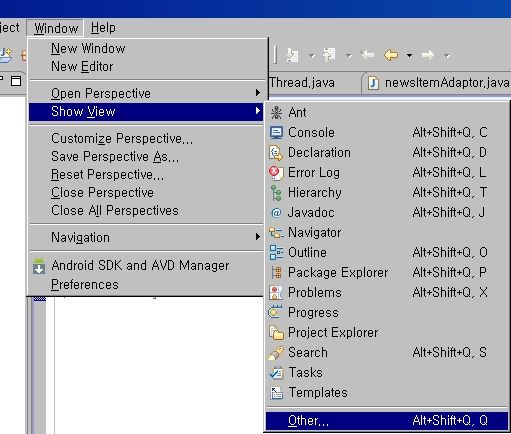The image size is (511, 434).
Task: Click the Forward arrow toolbar button
Action: (x=428, y=55)
